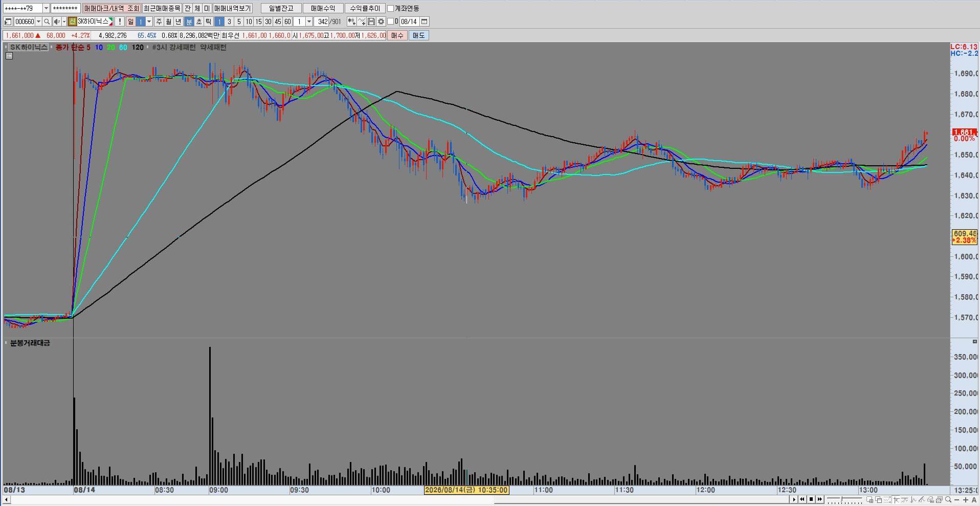
Task: Click the add indicator candlestick icon
Action: [351, 21]
